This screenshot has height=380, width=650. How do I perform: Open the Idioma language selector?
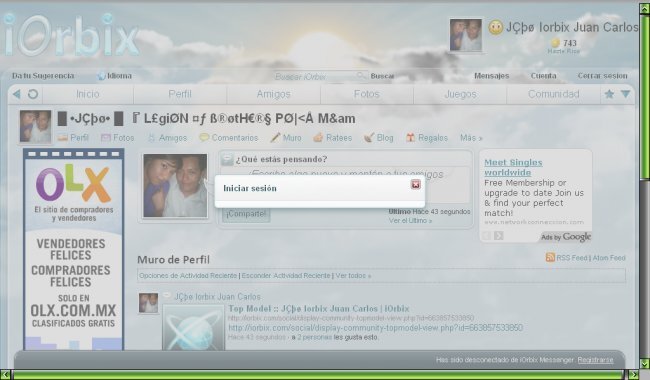114,76
